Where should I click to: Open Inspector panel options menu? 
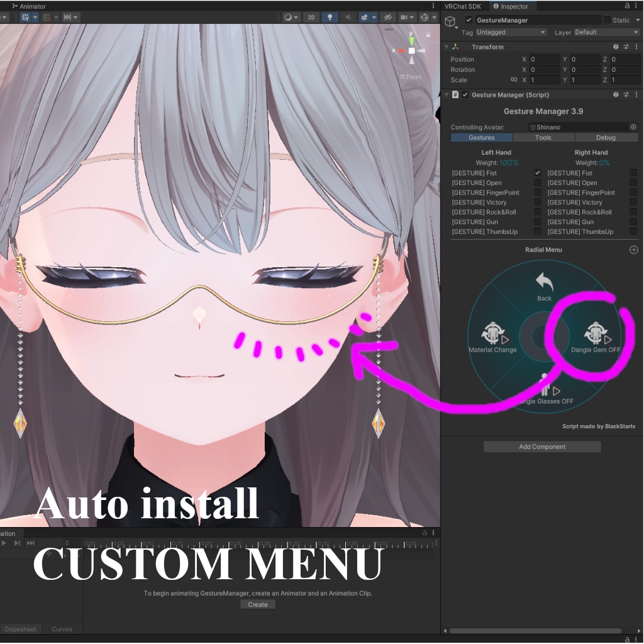636,6
